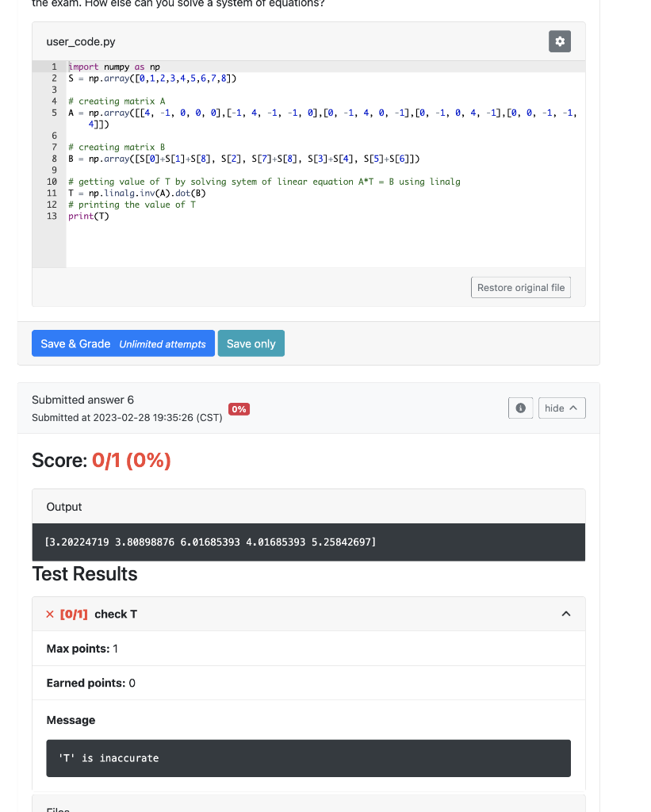Click the '# creating matrix B' comment
651x812 pixels.
coord(117,147)
